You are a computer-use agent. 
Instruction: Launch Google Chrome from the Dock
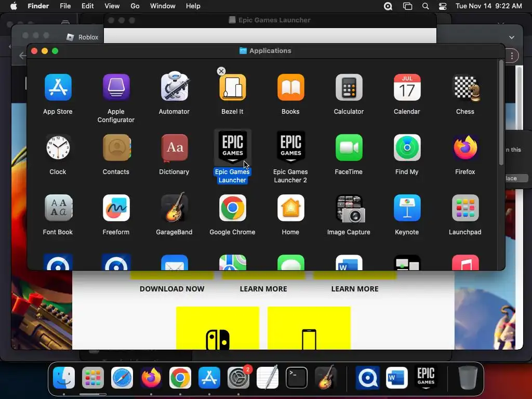(x=180, y=378)
